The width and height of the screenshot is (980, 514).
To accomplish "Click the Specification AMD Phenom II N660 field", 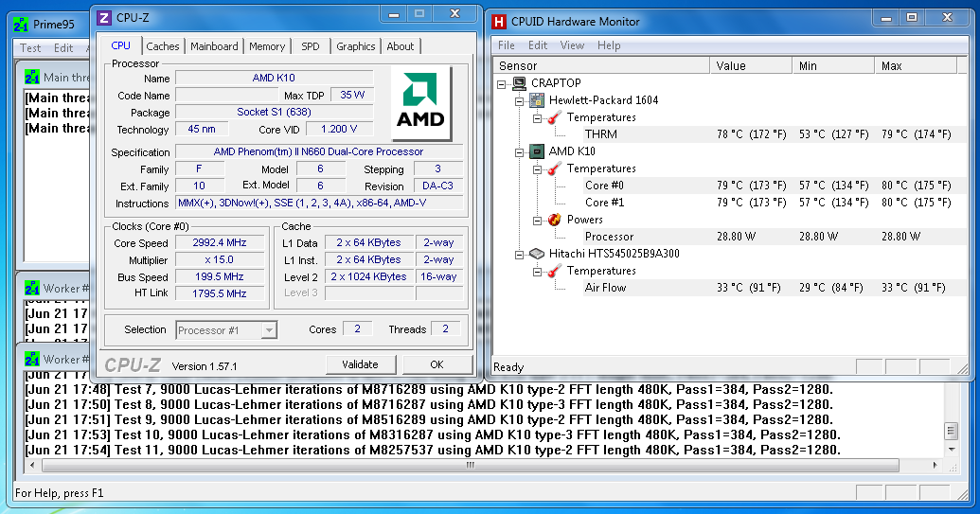I will click(319, 151).
